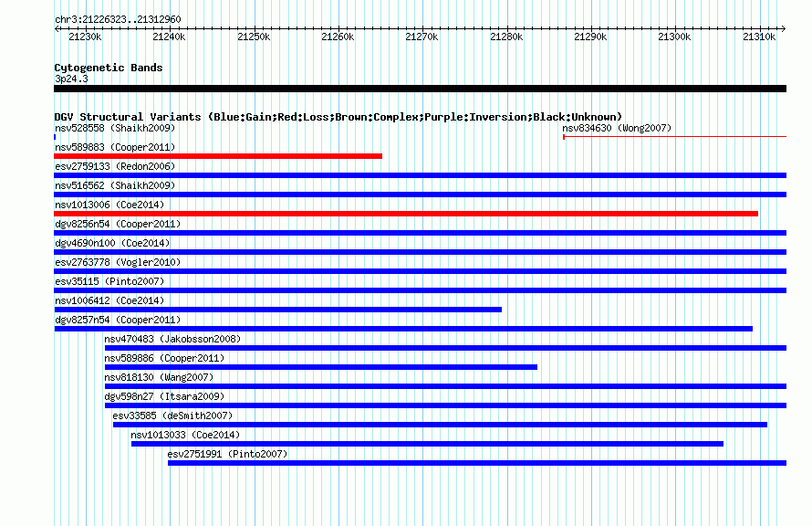Select the blue nsv1013033 gain bar
This screenshot has height=526, width=812.
click(x=427, y=444)
